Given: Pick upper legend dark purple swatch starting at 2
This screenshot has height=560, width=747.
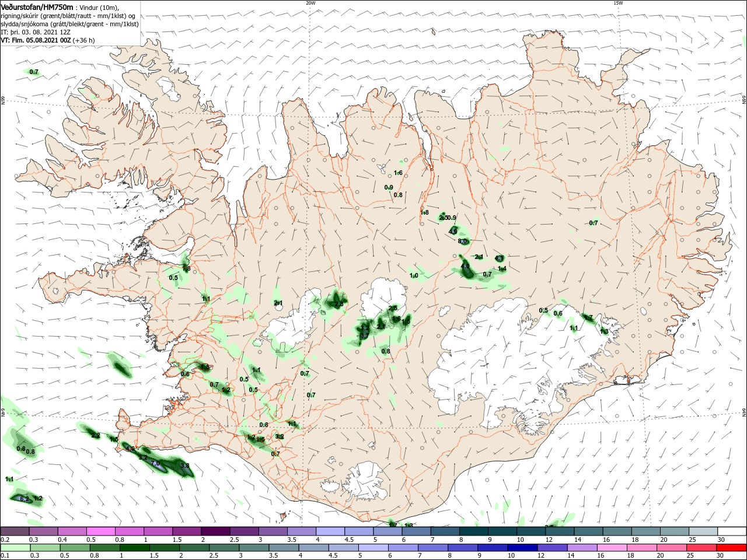Looking at the screenshot, I should tap(215, 531).
